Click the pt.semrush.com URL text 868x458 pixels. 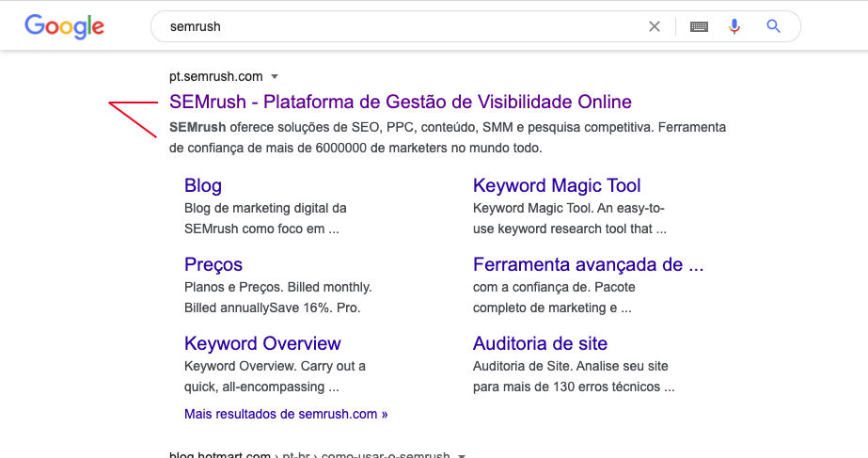216,76
